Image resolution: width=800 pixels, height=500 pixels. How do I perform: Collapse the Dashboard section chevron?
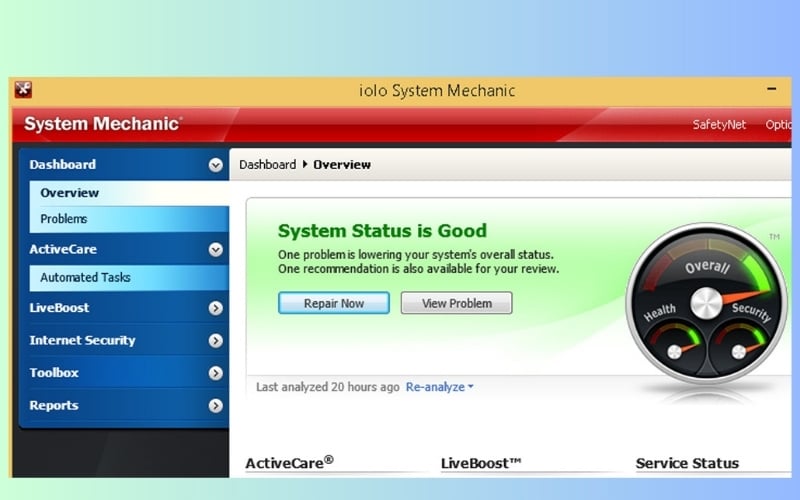[x=215, y=165]
